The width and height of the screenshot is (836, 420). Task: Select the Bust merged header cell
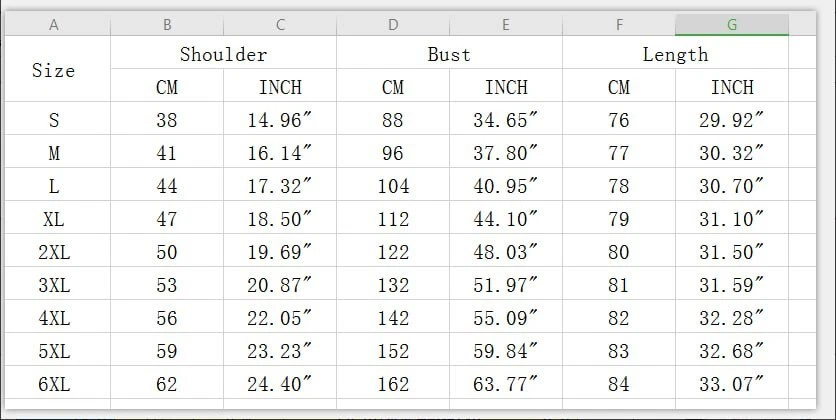click(449, 52)
